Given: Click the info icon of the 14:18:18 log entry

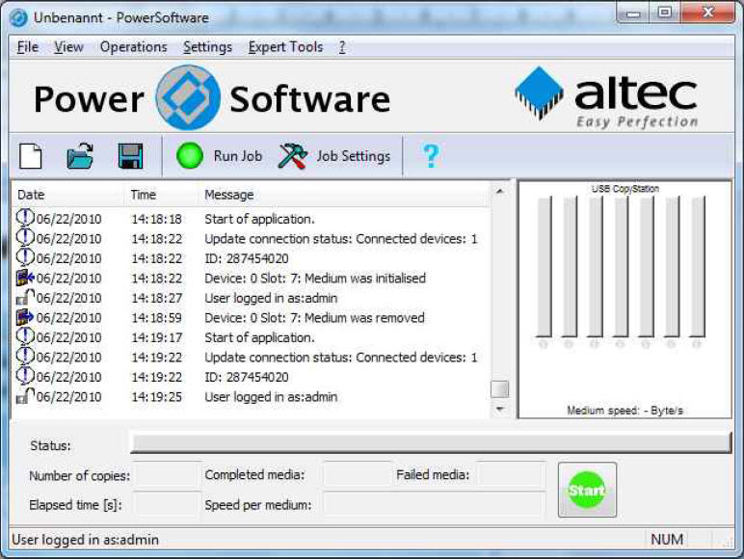Looking at the screenshot, I should 25,218.
